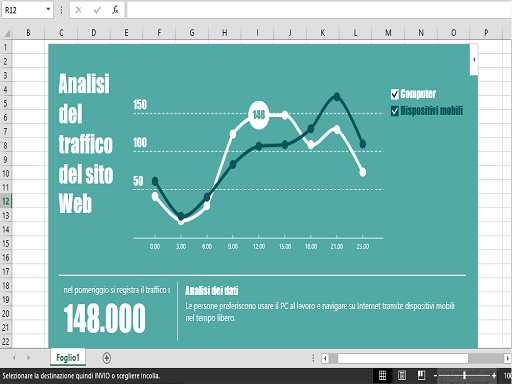Click the 'Analisi del traffico del sito Web' title

86,143
